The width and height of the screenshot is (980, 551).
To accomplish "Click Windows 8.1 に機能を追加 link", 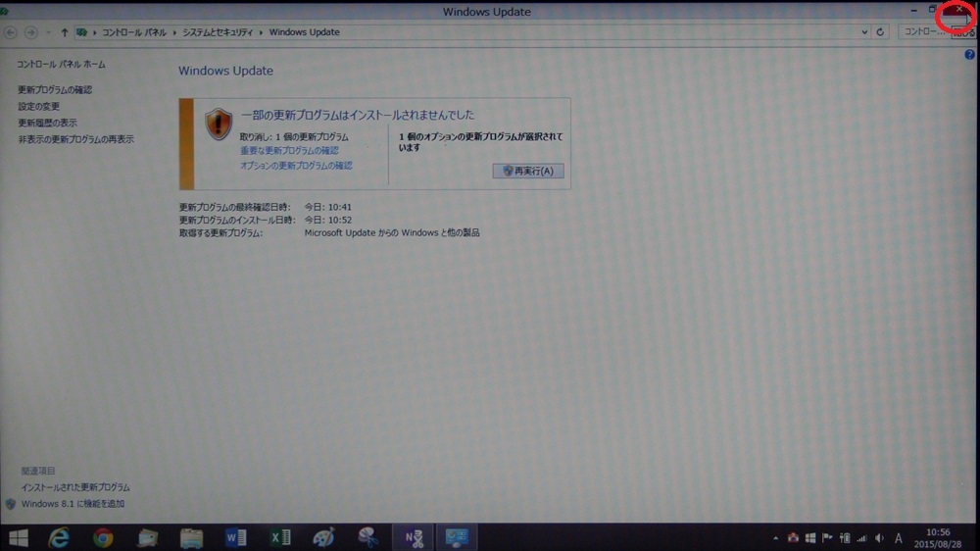I will coord(73,504).
